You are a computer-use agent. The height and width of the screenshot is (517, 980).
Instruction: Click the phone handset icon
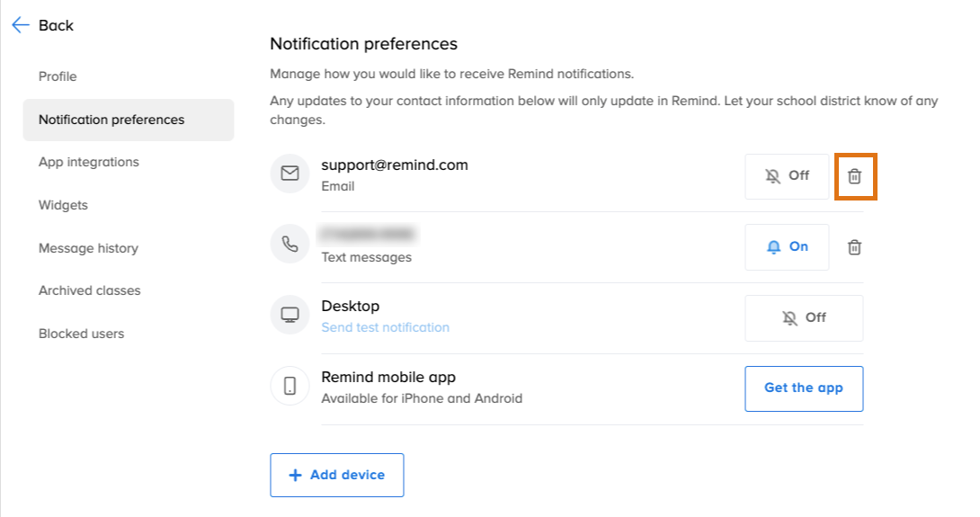pos(290,245)
